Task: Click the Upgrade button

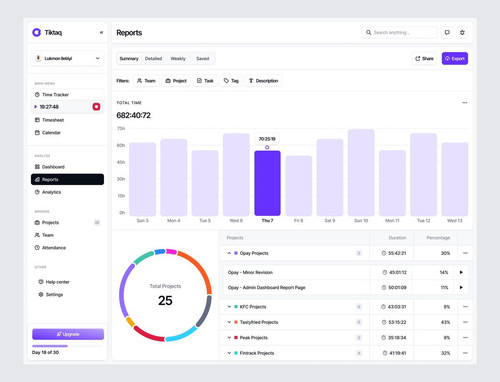Action: click(x=68, y=334)
